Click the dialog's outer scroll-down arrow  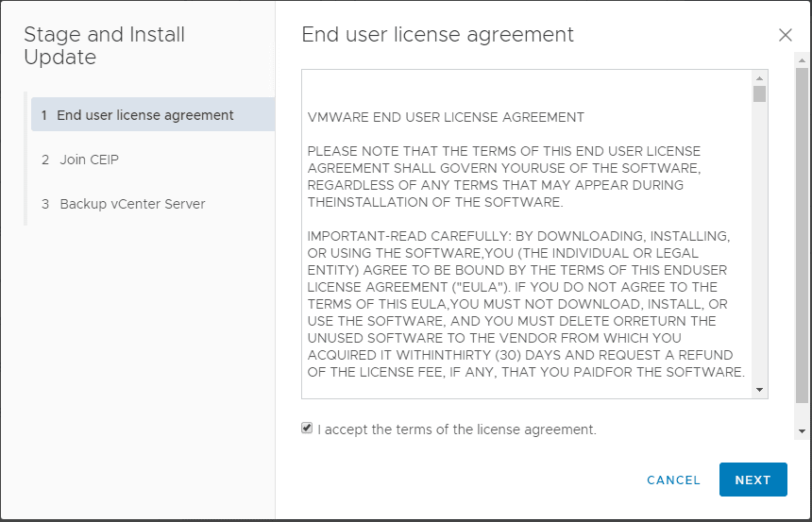802,431
